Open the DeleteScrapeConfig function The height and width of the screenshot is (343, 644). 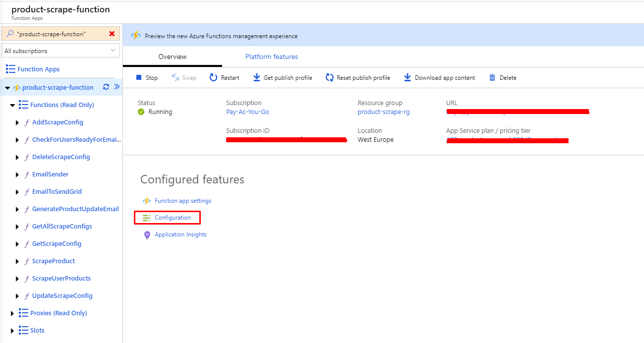click(x=61, y=157)
